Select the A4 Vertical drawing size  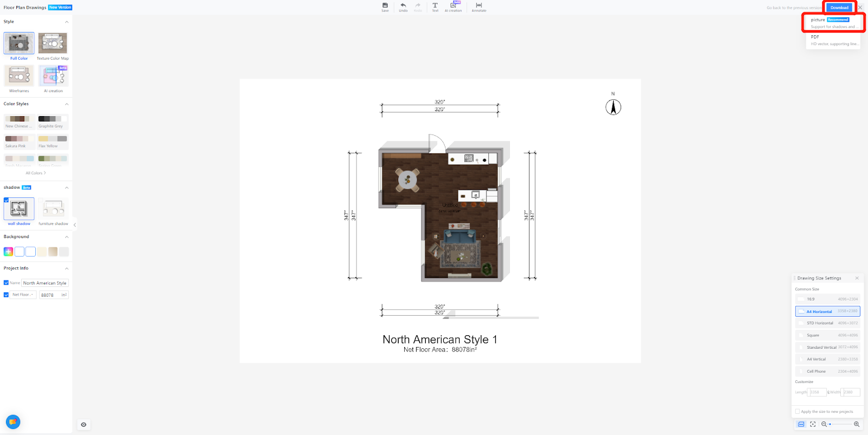pos(828,359)
